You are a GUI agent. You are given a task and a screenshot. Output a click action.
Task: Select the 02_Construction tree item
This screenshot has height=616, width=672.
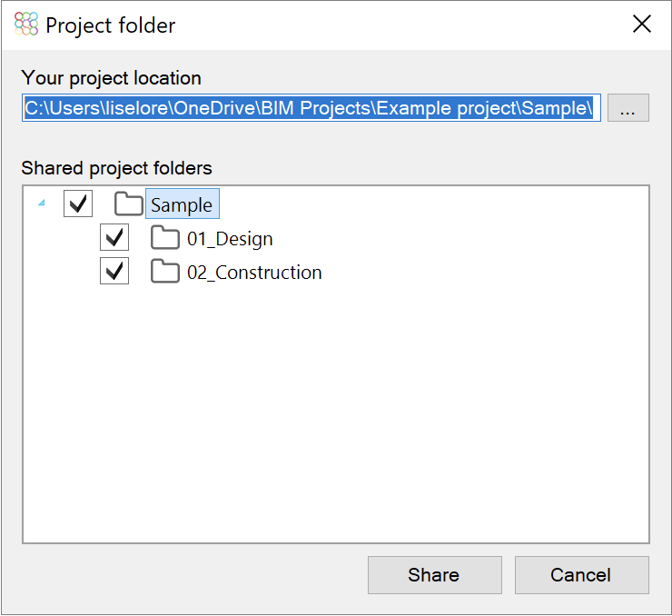point(254,273)
